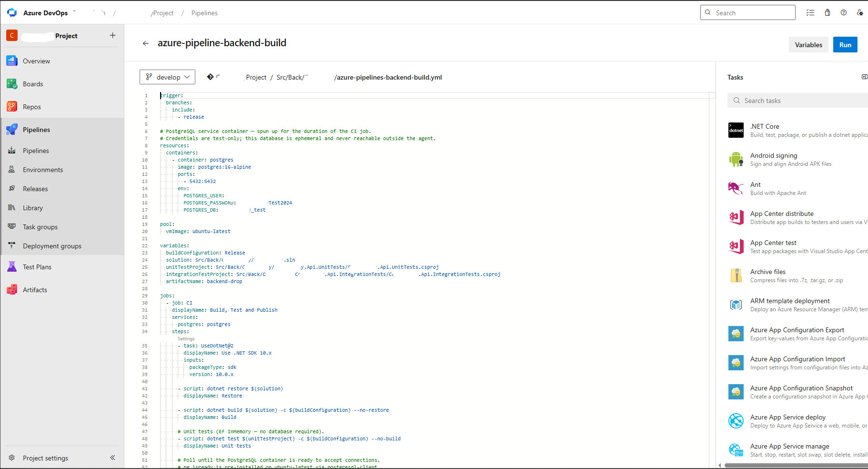
Task: Click line number 29 in the gutter
Action: pyautogui.click(x=145, y=296)
